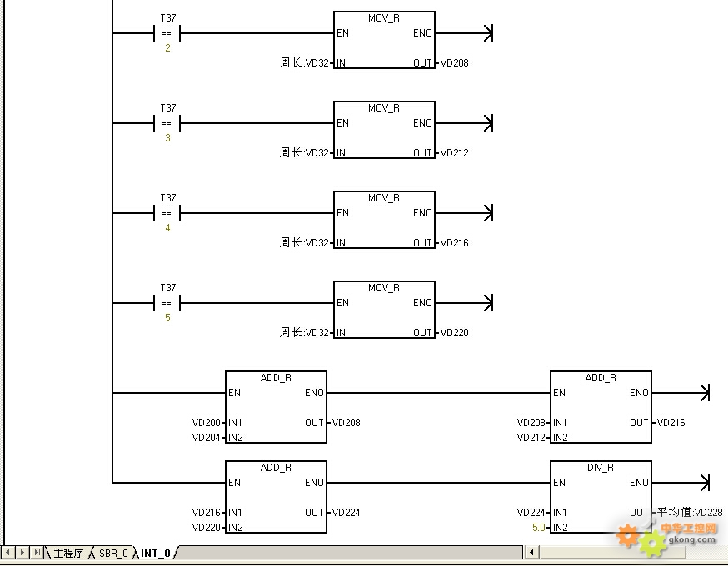
Task: Click the VD224 output of ADD_R
Action: pyautogui.click(x=346, y=513)
